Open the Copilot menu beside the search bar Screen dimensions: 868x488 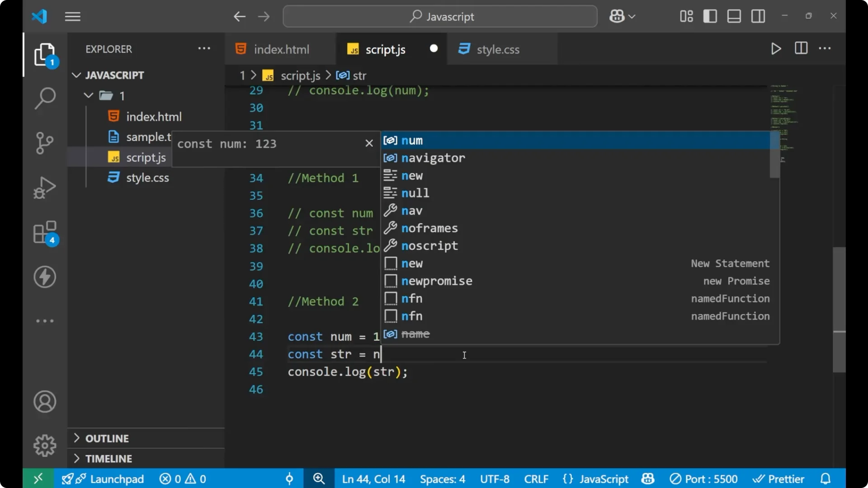click(622, 16)
